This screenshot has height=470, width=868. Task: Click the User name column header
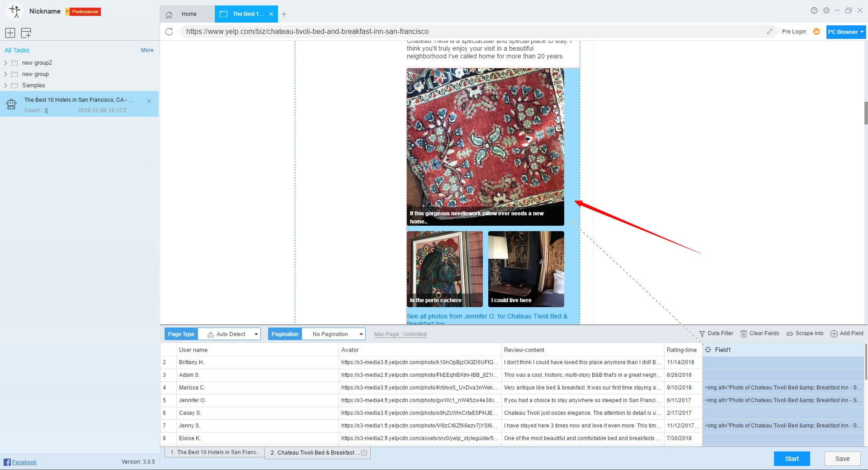click(x=258, y=350)
